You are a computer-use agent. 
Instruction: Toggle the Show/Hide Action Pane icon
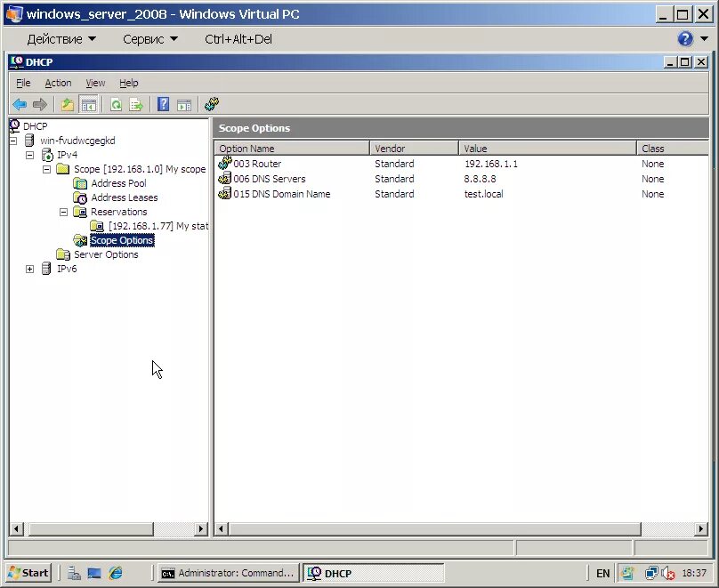click(184, 105)
